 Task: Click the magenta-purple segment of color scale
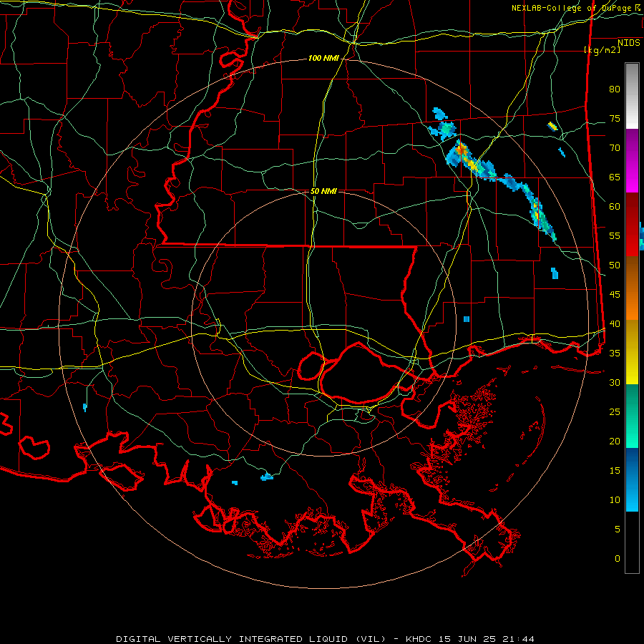click(632, 160)
